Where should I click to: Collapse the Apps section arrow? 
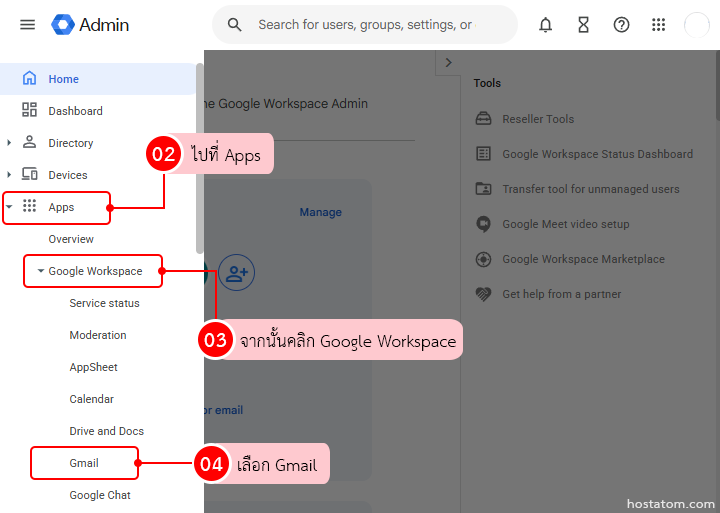tap(9, 207)
